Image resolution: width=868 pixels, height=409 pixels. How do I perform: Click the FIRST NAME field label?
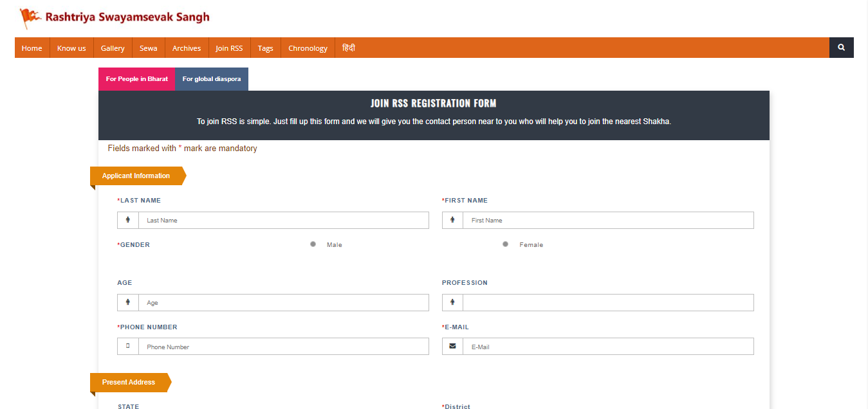[465, 200]
